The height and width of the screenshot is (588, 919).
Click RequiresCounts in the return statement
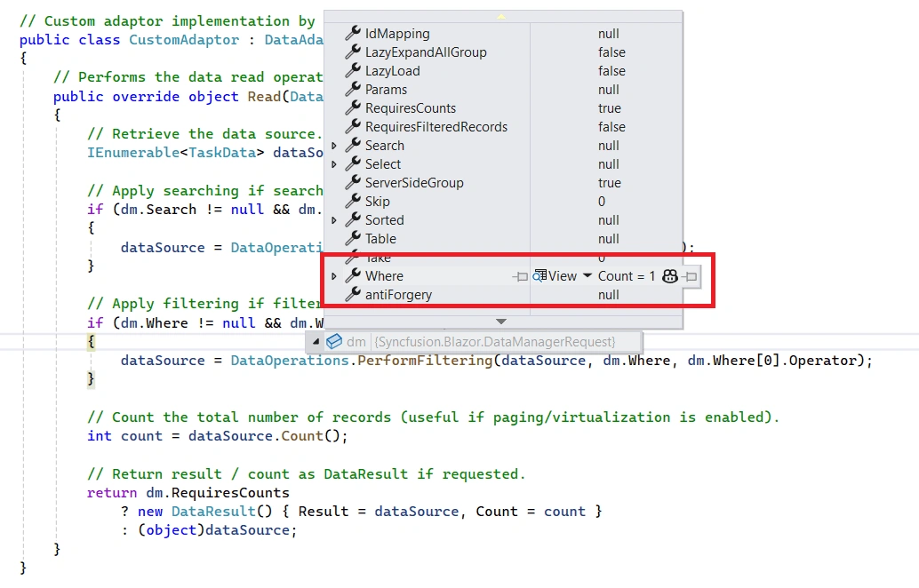[x=230, y=493]
